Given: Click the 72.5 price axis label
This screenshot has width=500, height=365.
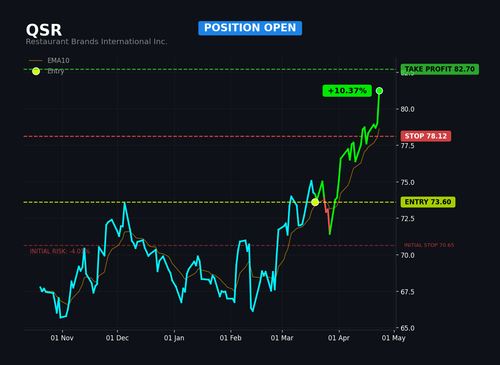Looking at the screenshot, I should (x=407, y=219).
